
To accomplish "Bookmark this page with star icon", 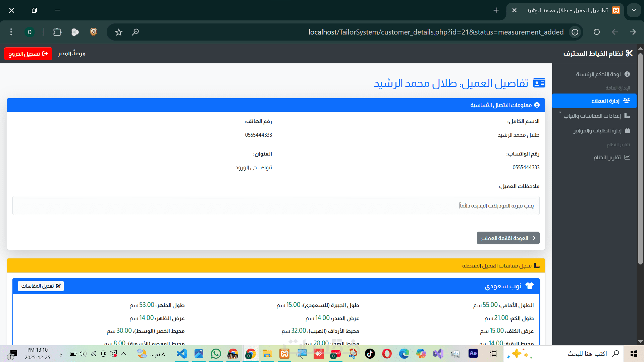I will pyautogui.click(x=119, y=32).
